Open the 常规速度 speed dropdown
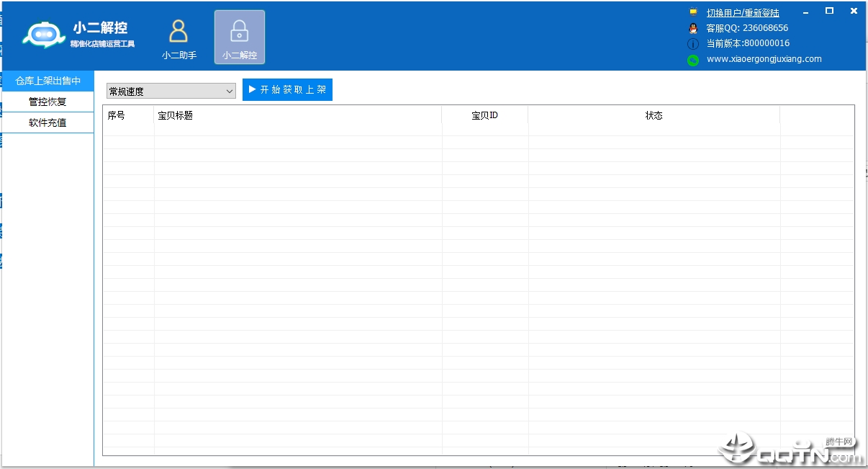This screenshot has height=469, width=868. coord(171,91)
